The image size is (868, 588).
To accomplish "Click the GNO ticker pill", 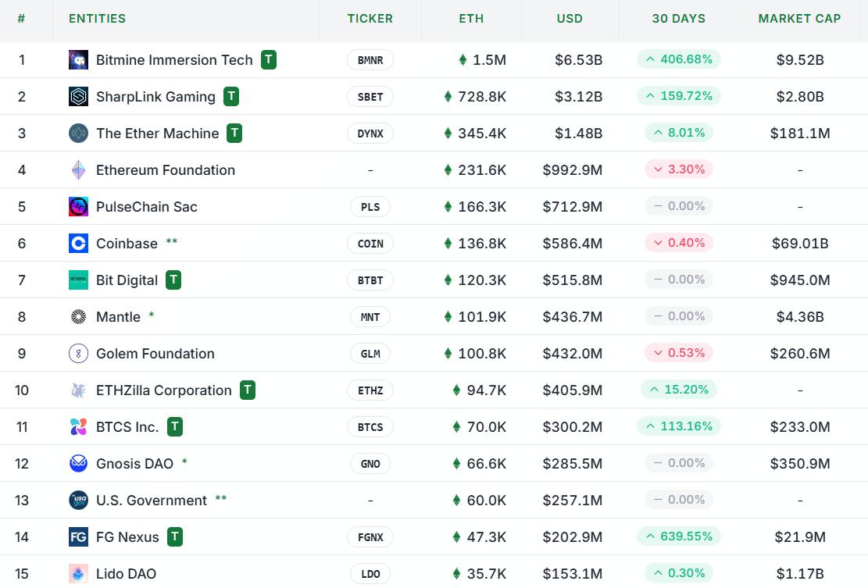I will [x=370, y=464].
